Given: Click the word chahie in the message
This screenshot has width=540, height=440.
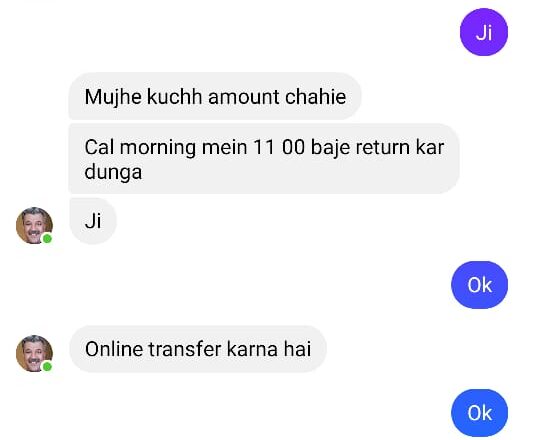Looking at the screenshot, I should 315,96.
